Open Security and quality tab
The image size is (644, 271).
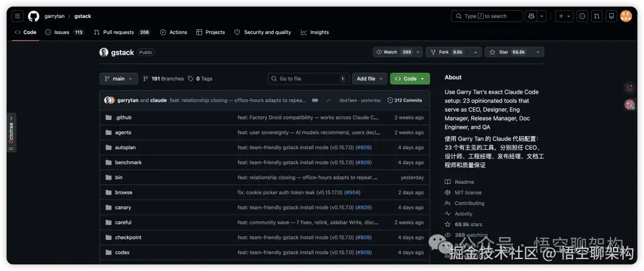pos(262,32)
